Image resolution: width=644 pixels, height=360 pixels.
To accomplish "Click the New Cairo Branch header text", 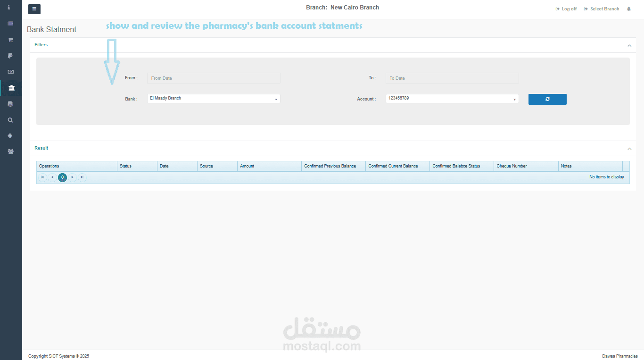I will [355, 8].
